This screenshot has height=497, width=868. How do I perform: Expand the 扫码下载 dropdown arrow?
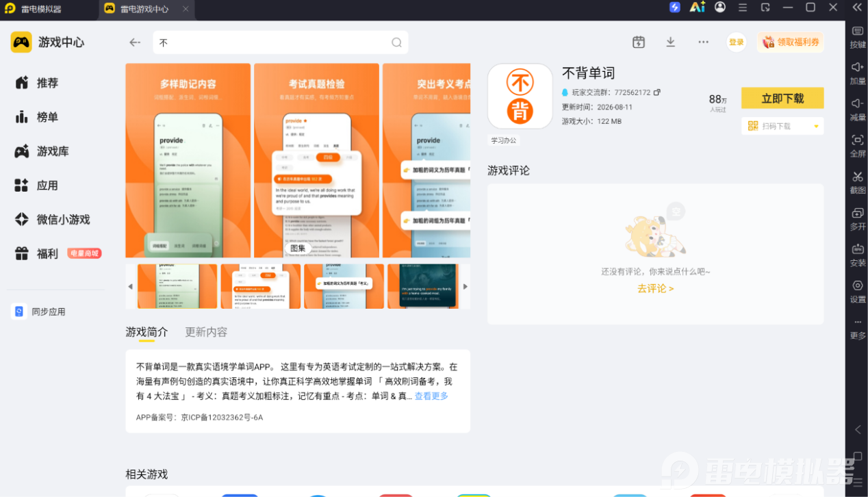coord(816,126)
